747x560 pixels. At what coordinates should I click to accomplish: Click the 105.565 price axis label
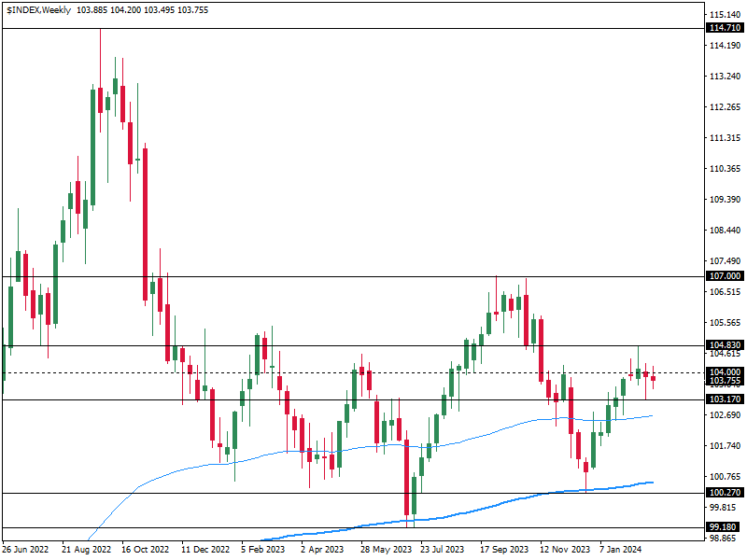click(x=726, y=323)
